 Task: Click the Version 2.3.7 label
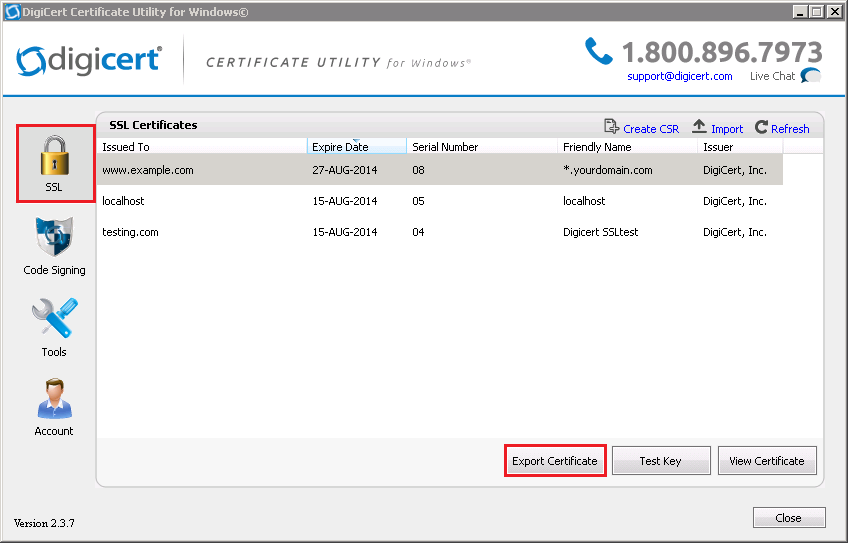coord(44,523)
